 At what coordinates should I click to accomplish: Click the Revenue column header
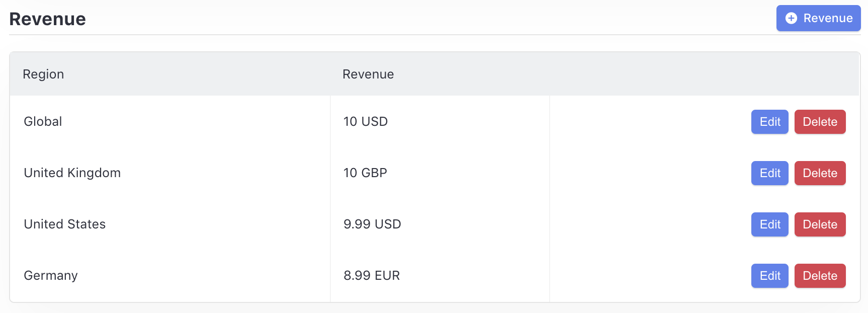point(368,74)
